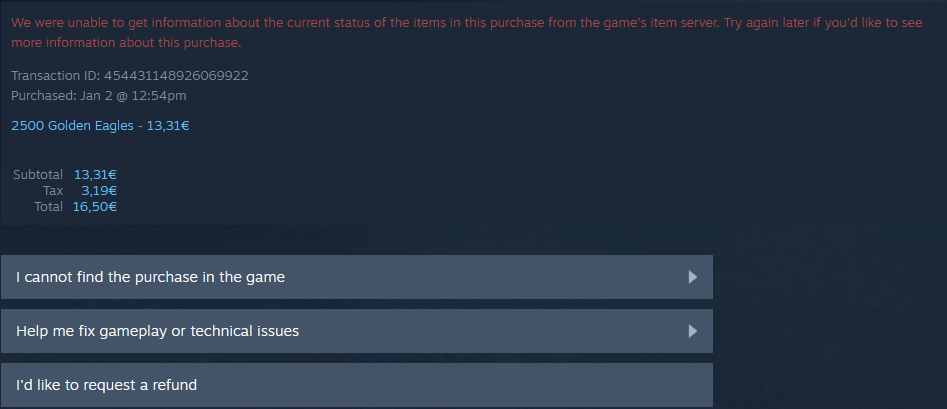Select 'I'd like to request a refund'
This screenshot has width=947, height=409.
click(107, 385)
